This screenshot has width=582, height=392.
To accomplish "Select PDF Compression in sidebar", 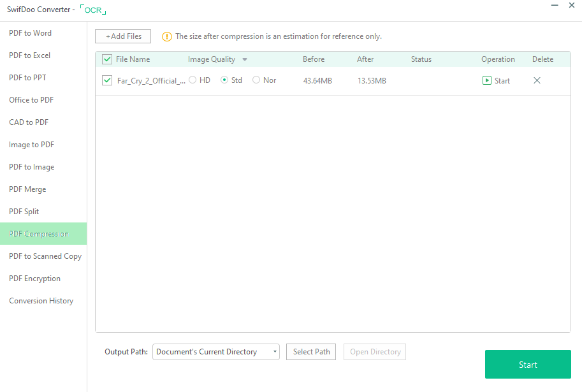I will (43, 233).
